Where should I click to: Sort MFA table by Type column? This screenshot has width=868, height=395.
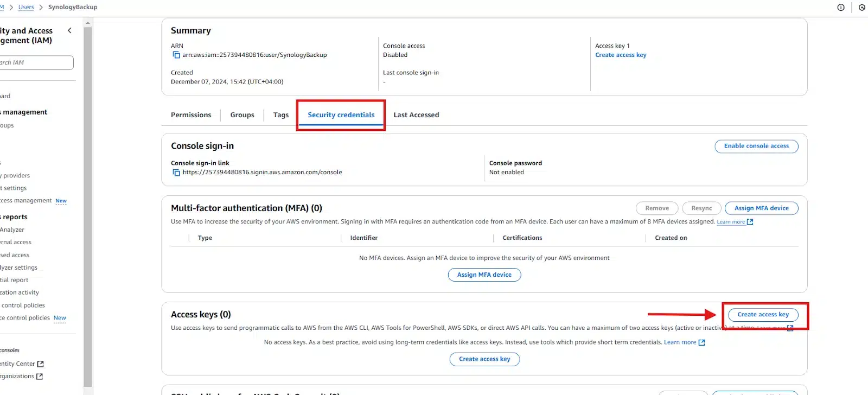[x=205, y=238]
